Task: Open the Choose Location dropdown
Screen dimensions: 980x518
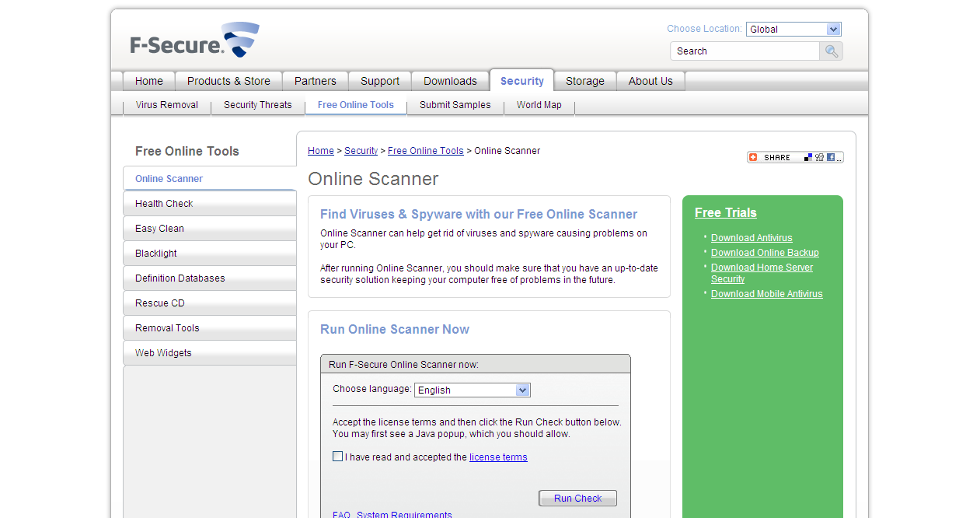Action: click(793, 30)
